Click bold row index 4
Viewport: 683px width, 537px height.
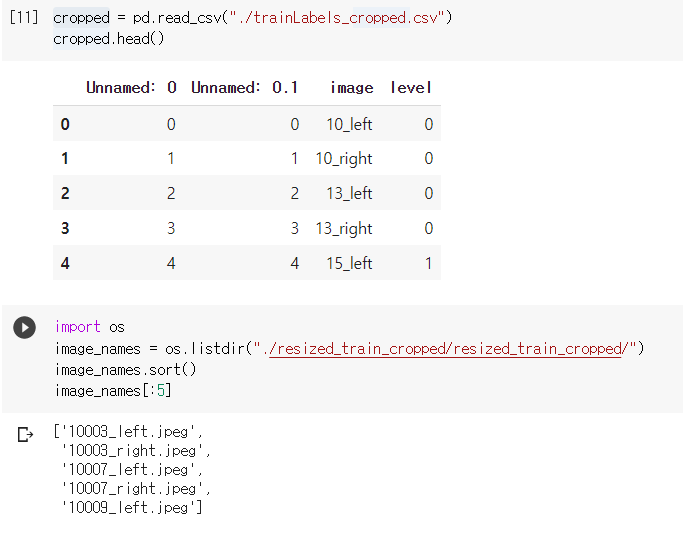click(65, 263)
